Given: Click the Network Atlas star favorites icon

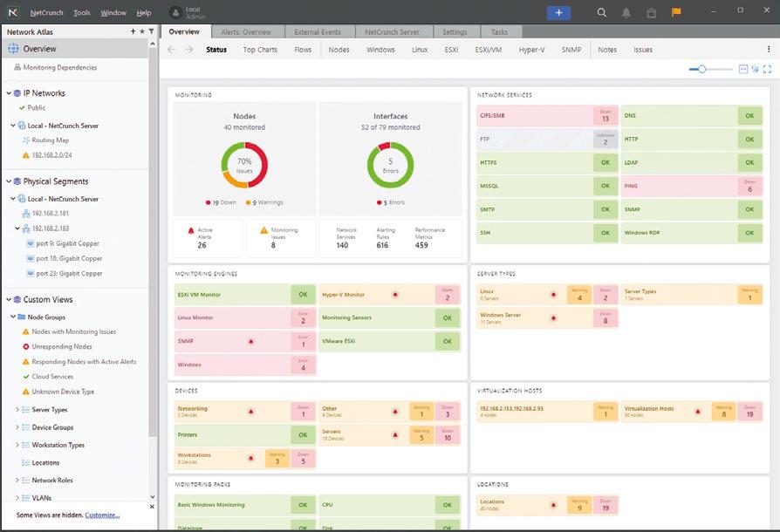Looking at the screenshot, I should [x=142, y=31].
